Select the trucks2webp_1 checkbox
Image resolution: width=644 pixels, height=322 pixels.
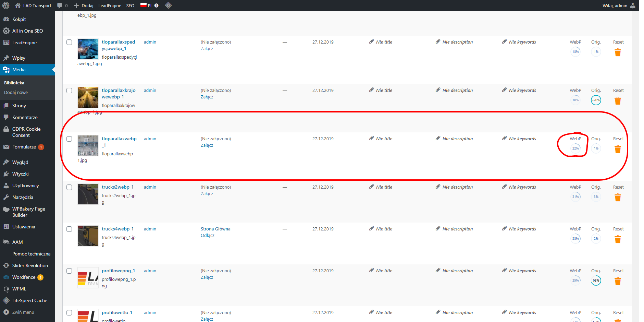[69, 187]
